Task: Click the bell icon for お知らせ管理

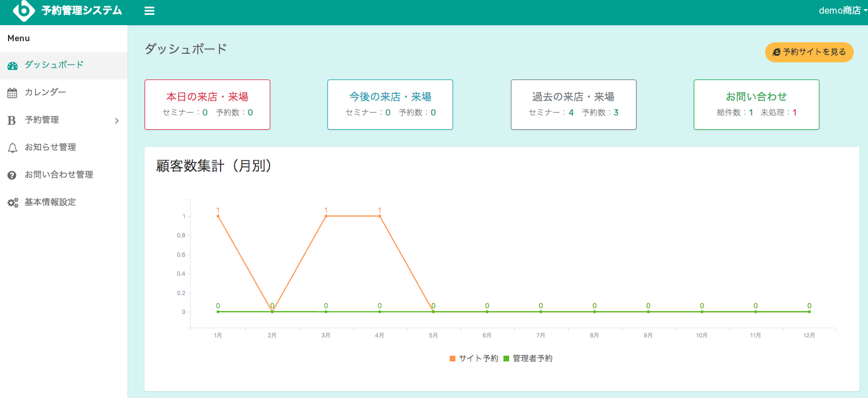Action: point(13,148)
